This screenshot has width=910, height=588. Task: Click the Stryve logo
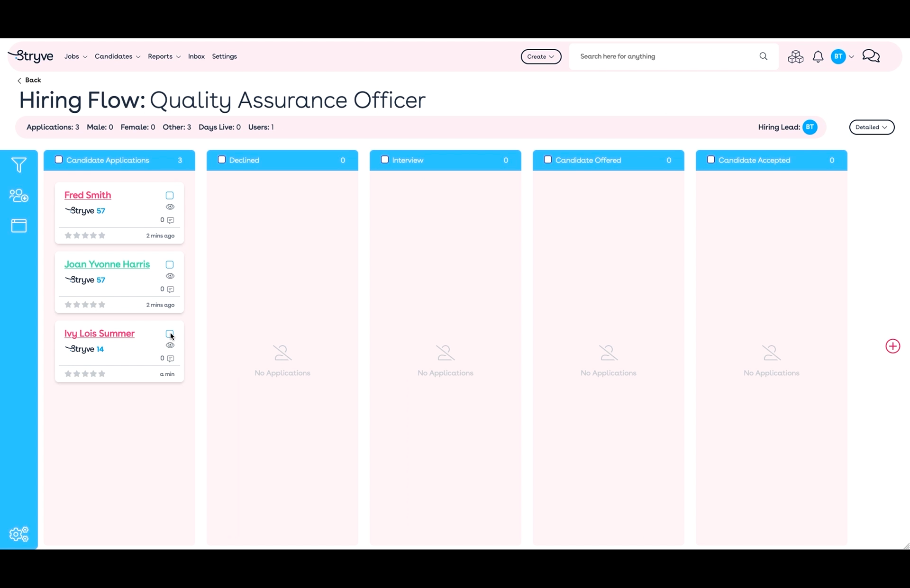click(31, 56)
